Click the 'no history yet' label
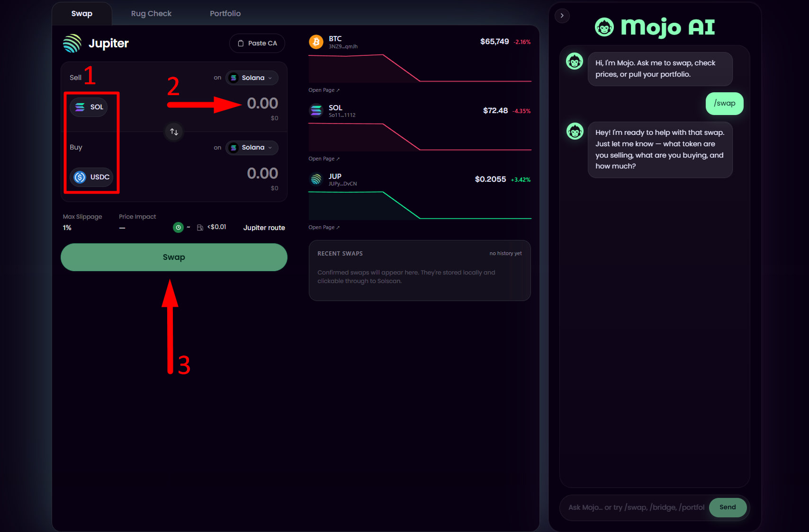809x532 pixels. pyautogui.click(x=506, y=253)
